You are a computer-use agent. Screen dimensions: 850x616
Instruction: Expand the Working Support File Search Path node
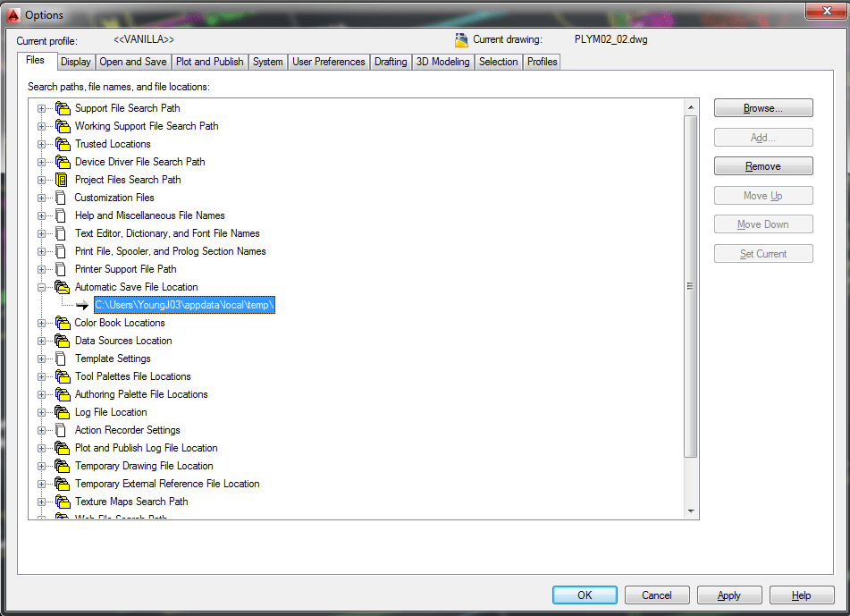[x=40, y=126]
